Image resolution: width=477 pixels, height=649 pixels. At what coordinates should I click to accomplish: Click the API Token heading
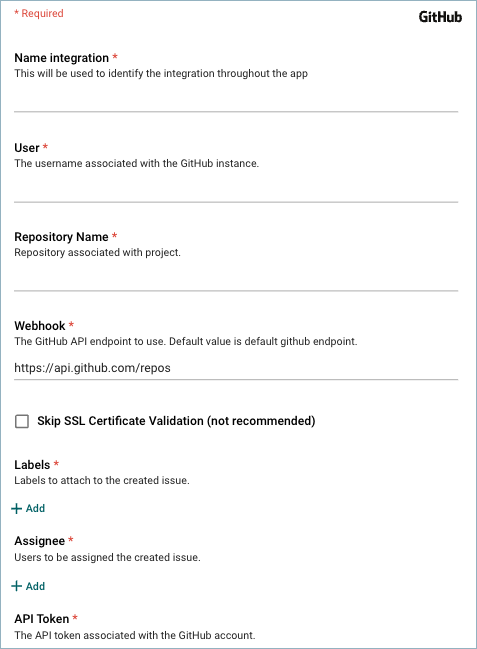click(x=42, y=619)
